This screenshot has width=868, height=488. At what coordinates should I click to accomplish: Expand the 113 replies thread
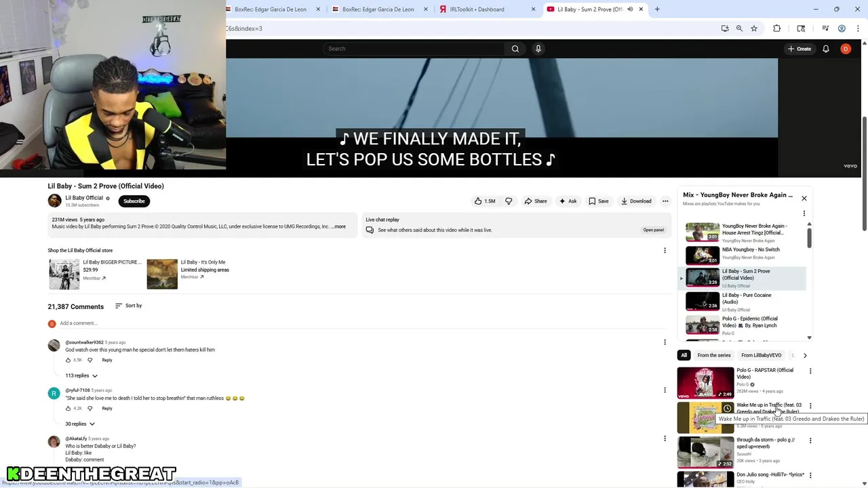coord(81,375)
